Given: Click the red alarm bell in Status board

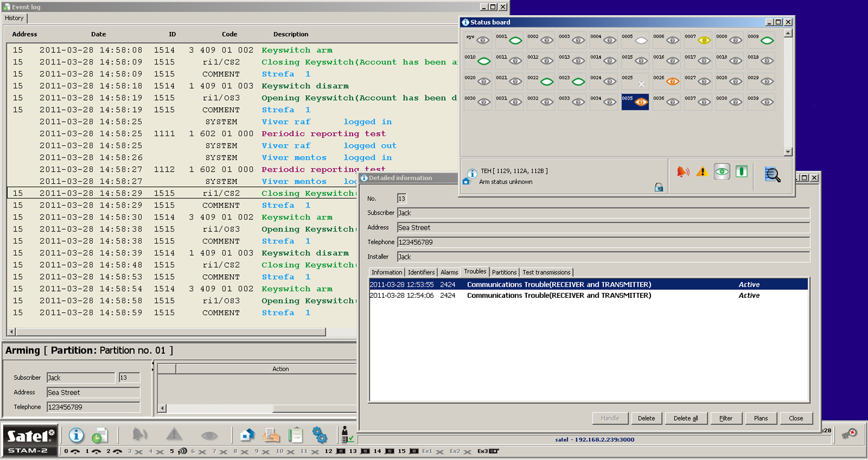Looking at the screenshot, I should [x=682, y=172].
